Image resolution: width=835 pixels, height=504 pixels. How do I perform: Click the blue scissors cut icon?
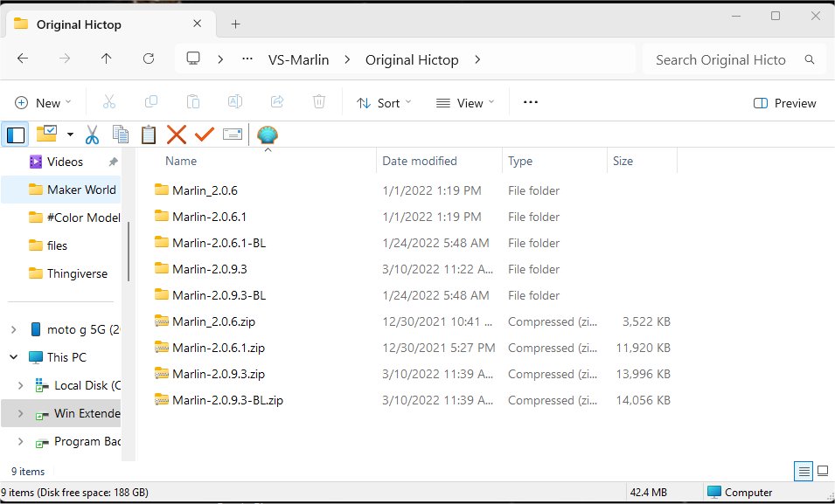(92, 135)
